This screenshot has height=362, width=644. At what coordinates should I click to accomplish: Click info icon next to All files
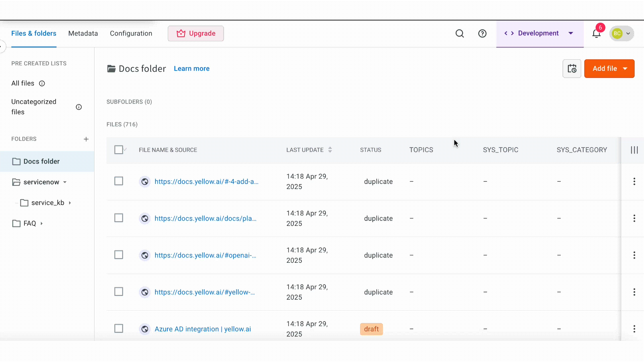pyautogui.click(x=42, y=83)
